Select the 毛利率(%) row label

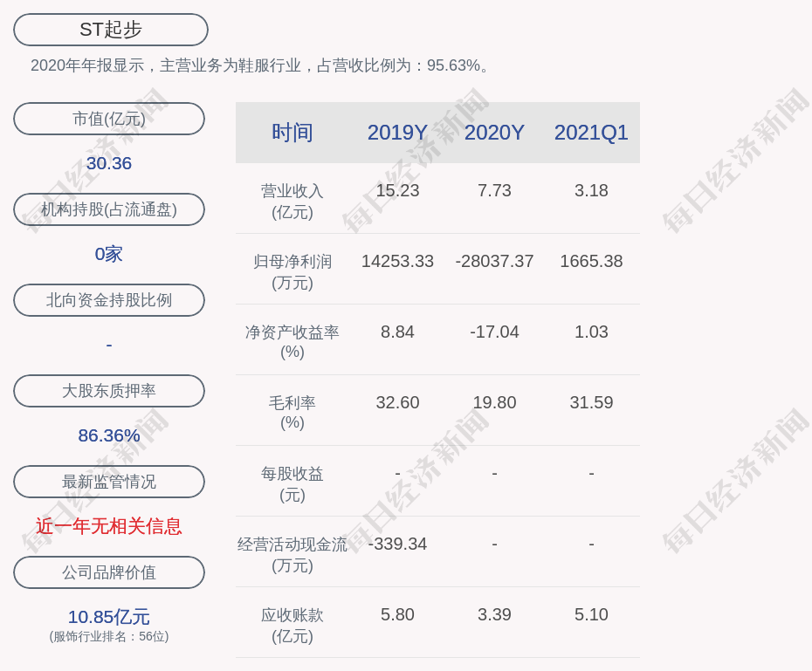point(292,413)
